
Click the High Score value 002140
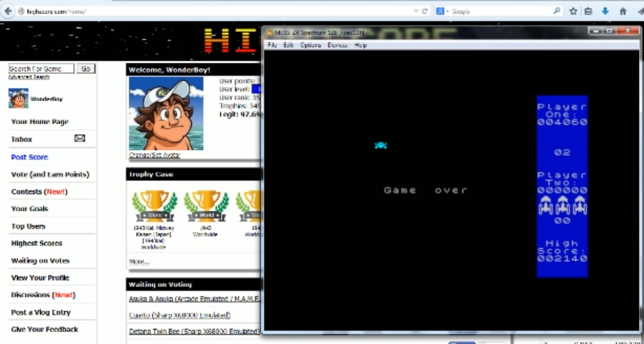(562, 258)
